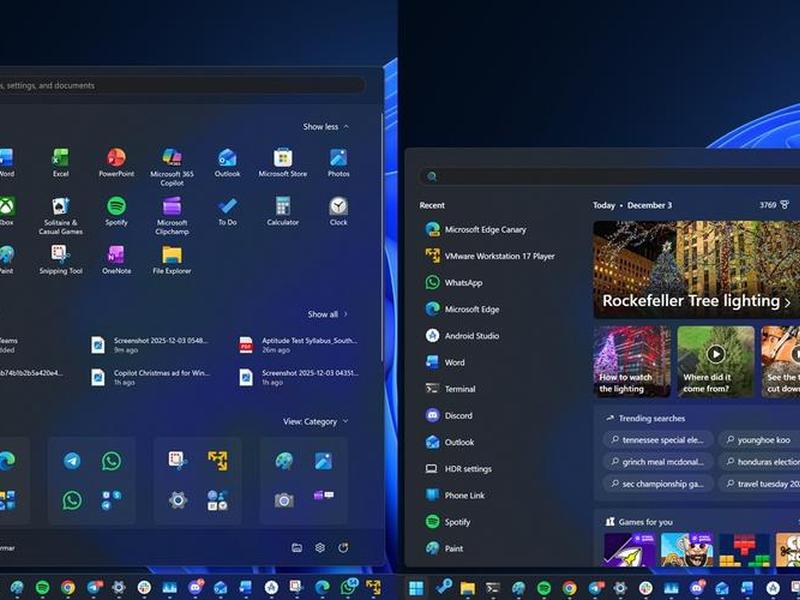Open the View: Category dropdown
Image resolution: width=800 pixels, height=600 pixels.
[x=315, y=421]
